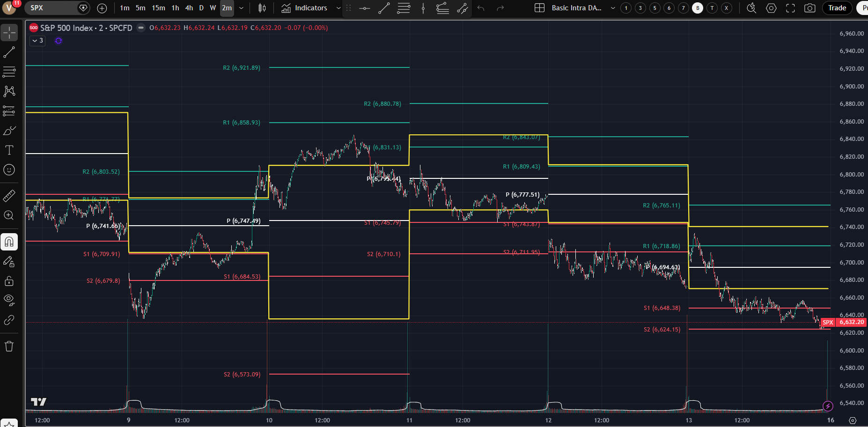Enter fullscreen mode

coord(790,8)
